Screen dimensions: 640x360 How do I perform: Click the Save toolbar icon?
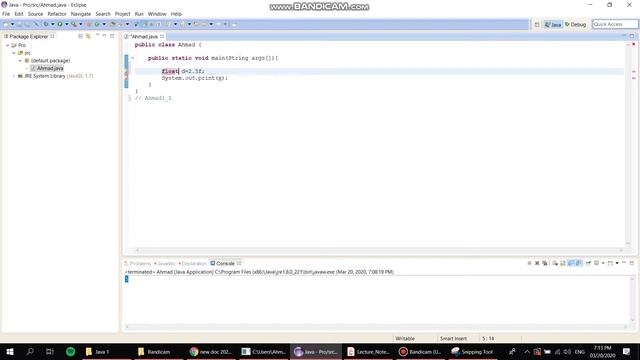pos(20,24)
